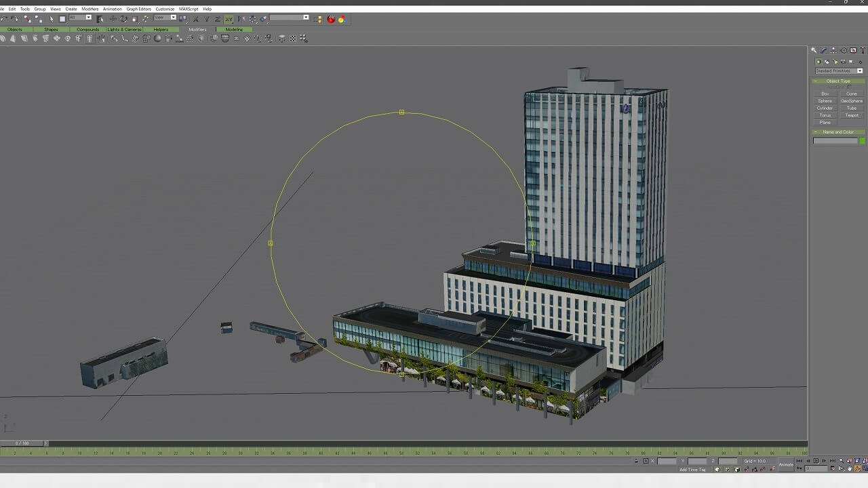Open the Modify command panel tab
Screen dimensions: 868x488
click(x=823, y=50)
